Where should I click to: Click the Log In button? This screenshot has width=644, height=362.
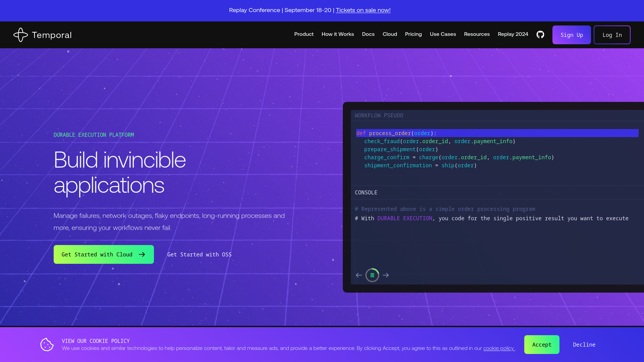tap(612, 35)
